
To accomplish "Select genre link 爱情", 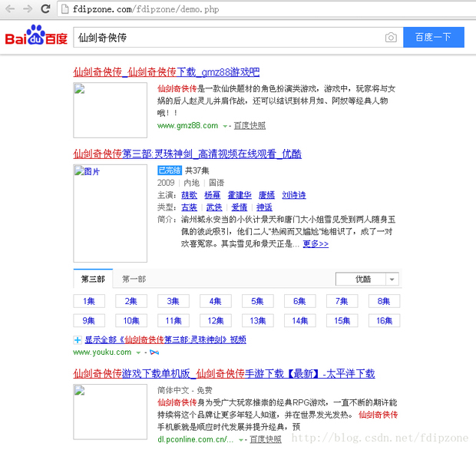I will point(240,207).
